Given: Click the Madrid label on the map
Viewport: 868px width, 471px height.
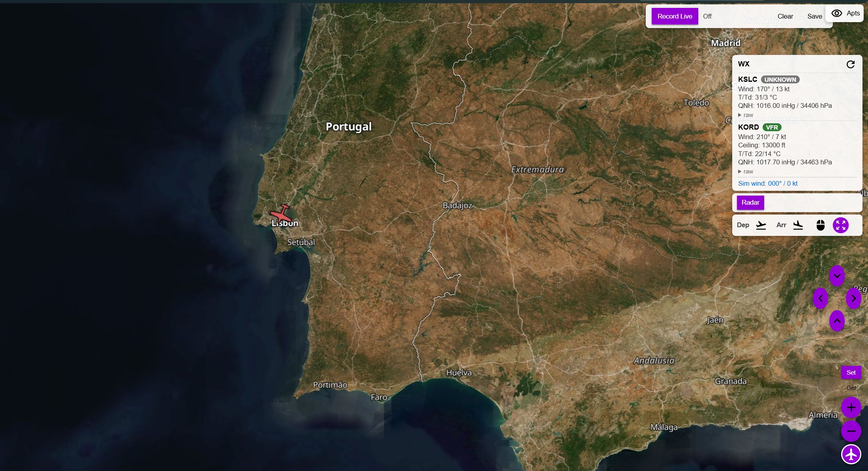Looking at the screenshot, I should click(x=726, y=43).
